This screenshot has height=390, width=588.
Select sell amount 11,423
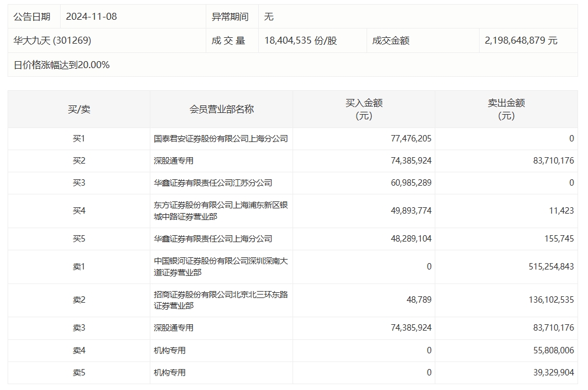pyautogui.click(x=561, y=211)
